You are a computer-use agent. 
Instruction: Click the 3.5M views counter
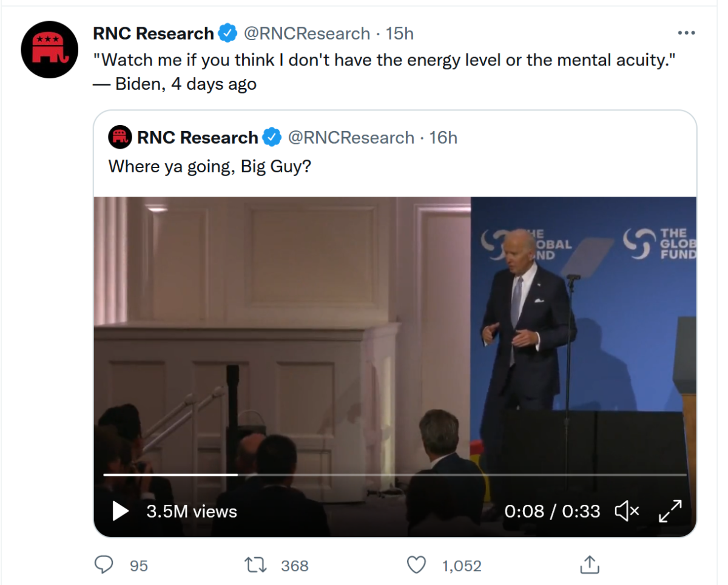[x=191, y=511]
